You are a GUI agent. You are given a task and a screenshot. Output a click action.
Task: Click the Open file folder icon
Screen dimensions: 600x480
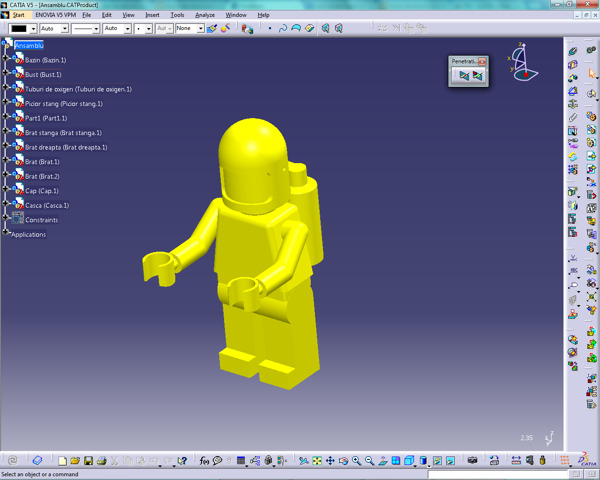pos(75,460)
